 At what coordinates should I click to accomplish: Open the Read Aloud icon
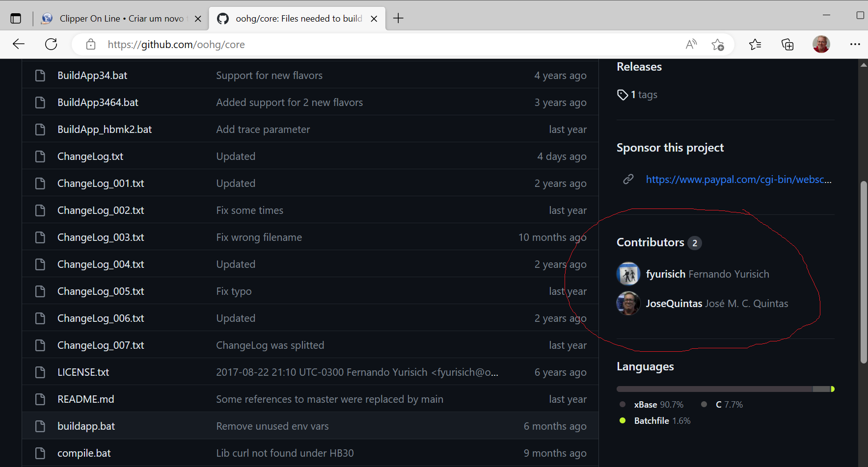(691, 44)
